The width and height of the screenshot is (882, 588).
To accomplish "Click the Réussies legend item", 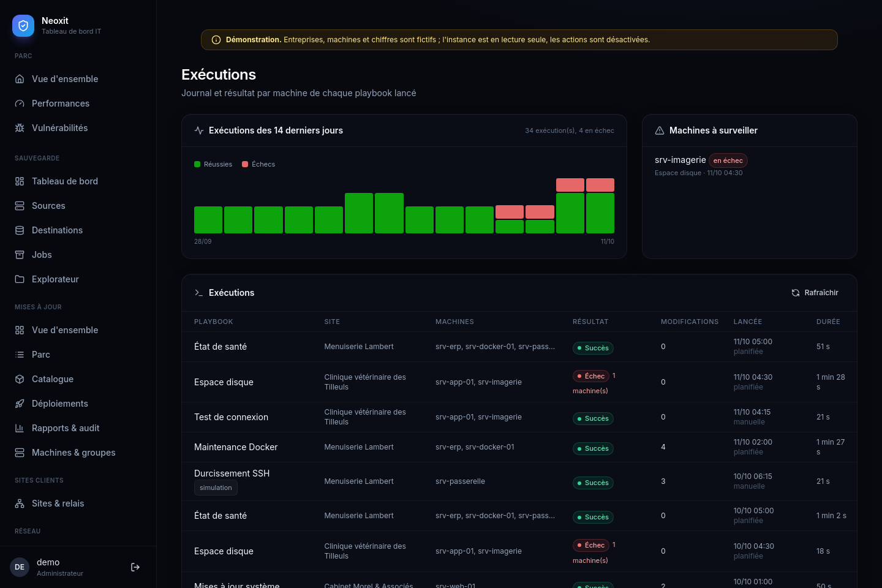I will (x=213, y=164).
